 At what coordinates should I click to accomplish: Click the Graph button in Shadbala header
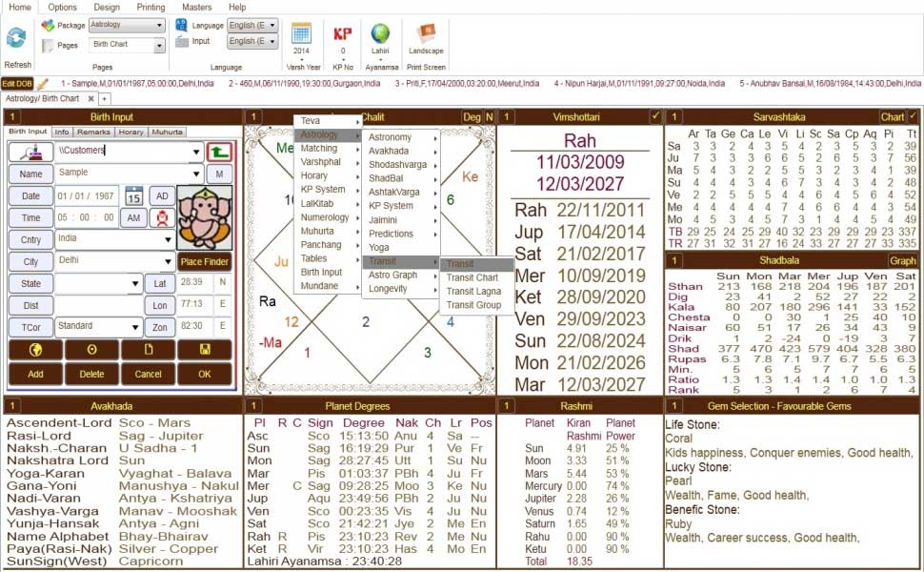coord(903,260)
